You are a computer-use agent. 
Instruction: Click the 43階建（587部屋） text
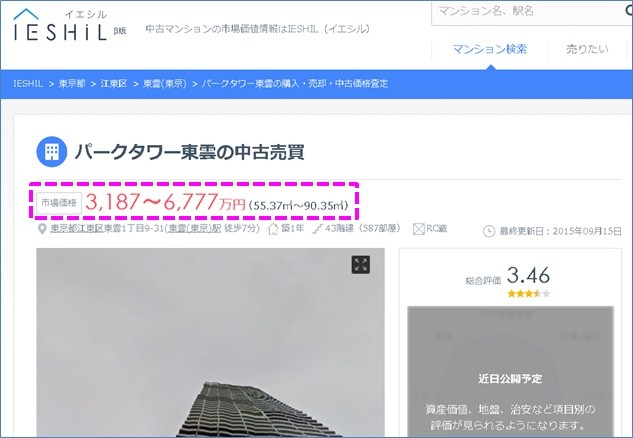(x=363, y=228)
